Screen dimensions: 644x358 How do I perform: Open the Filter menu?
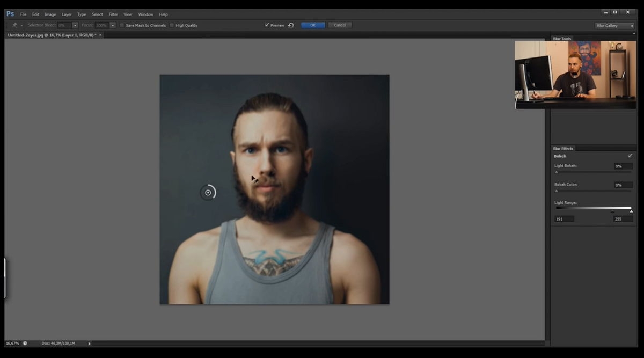tap(113, 14)
